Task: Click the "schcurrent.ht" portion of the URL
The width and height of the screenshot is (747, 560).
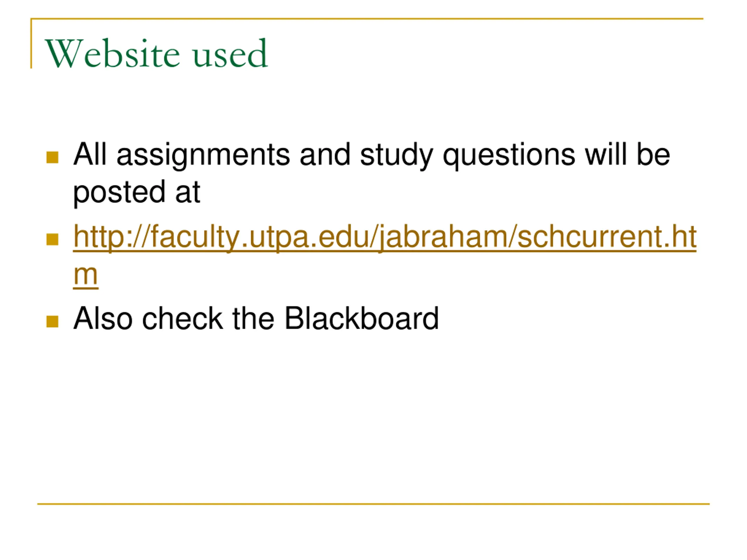Action: click(607, 237)
